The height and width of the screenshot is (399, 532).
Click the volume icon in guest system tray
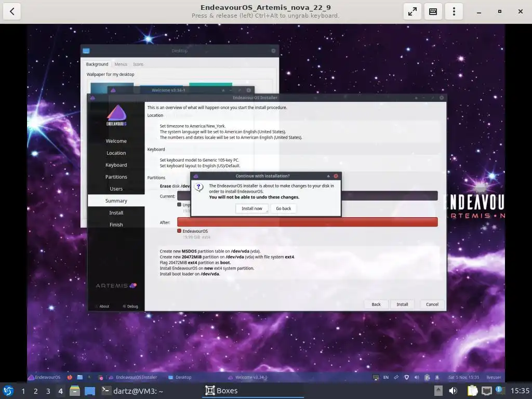pyautogui.click(x=417, y=377)
